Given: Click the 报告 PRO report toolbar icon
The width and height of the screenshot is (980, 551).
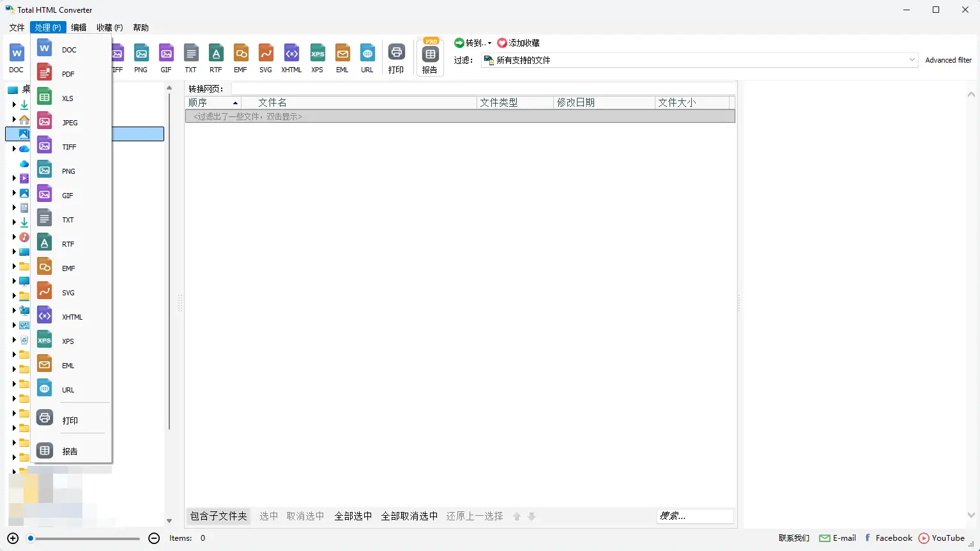Looking at the screenshot, I should click(x=430, y=57).
